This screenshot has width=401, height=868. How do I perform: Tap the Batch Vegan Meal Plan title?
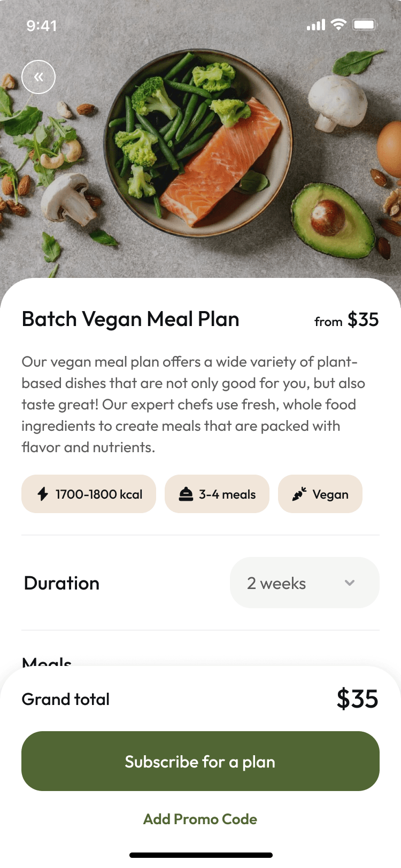click(x=130, y=319)
